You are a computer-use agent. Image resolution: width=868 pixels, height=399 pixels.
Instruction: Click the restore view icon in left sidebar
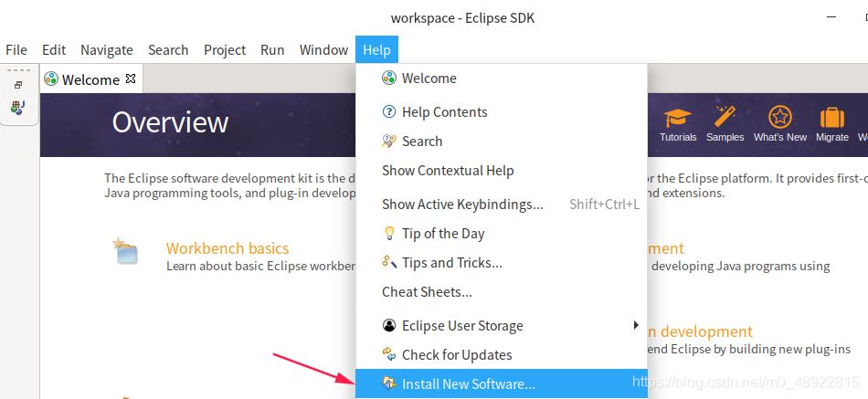[x=17, y=85]
